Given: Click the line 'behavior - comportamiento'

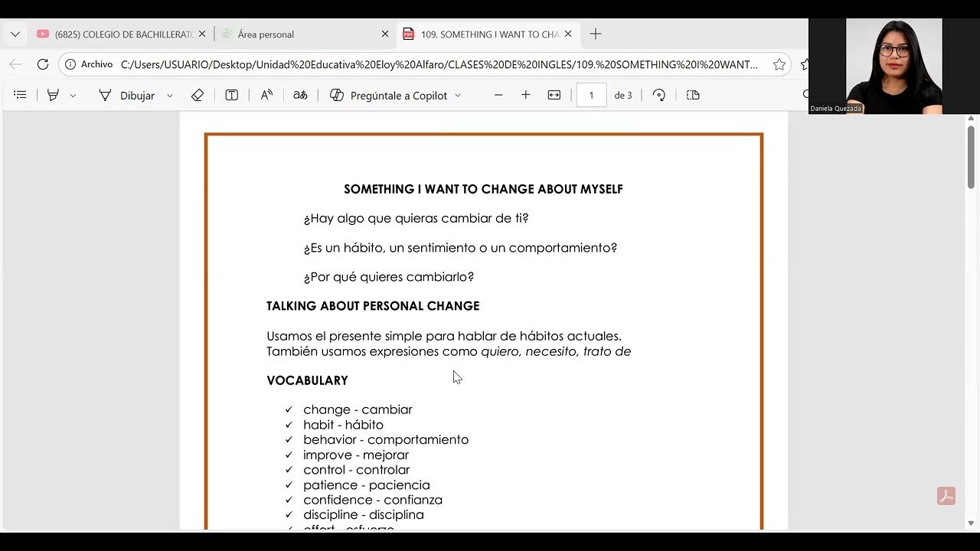Looking at the screenshot, I should (x=386, y=439).
